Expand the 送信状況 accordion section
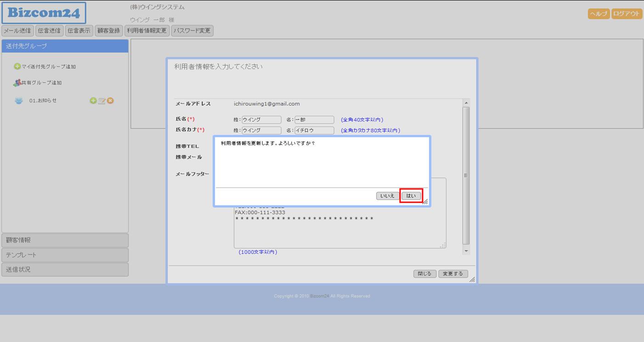 65,269
